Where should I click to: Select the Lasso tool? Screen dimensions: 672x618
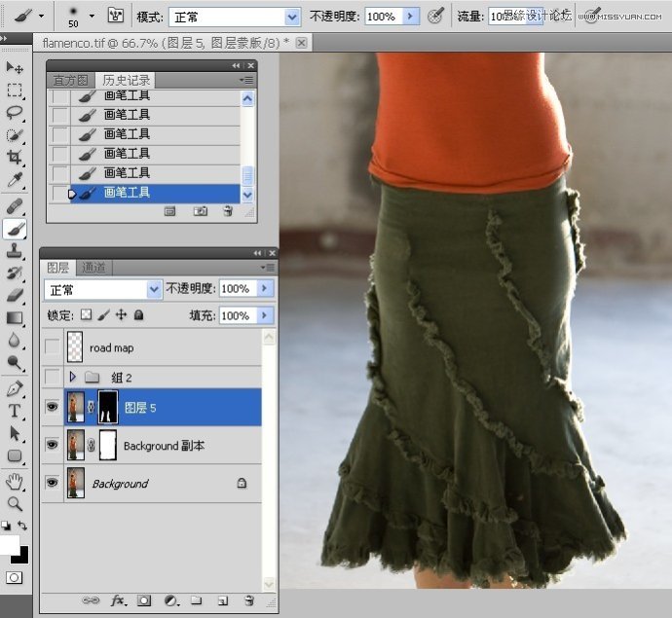tap(15, 113)
